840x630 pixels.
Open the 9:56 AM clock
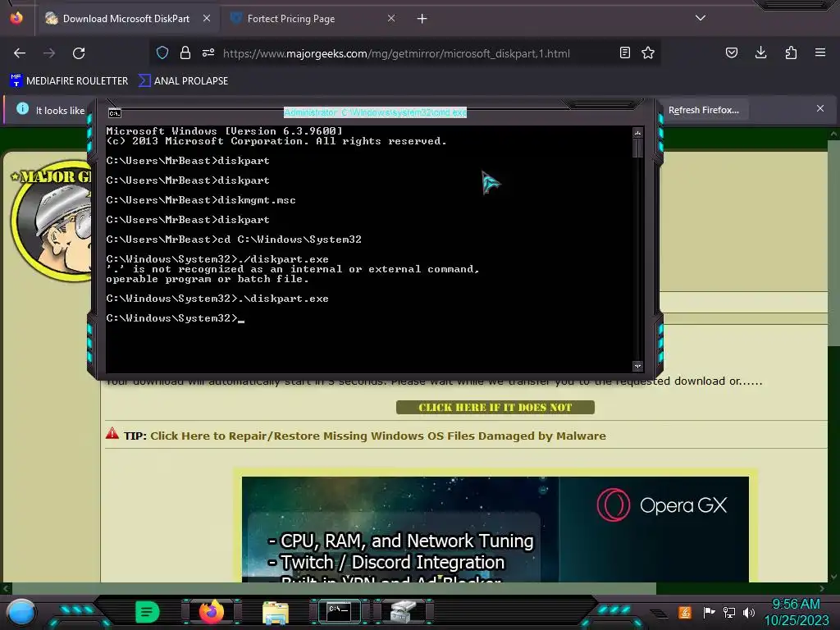(x=796, y=612)
